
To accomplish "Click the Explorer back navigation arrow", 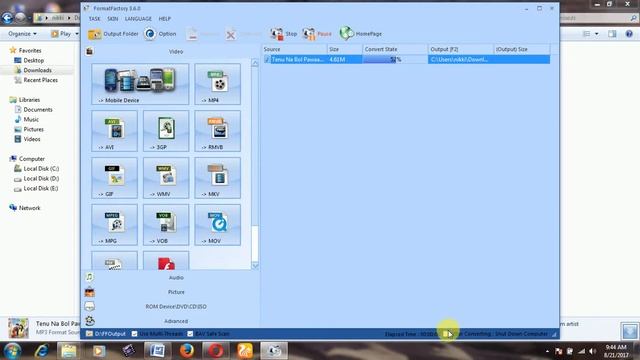I will [7, 18].
